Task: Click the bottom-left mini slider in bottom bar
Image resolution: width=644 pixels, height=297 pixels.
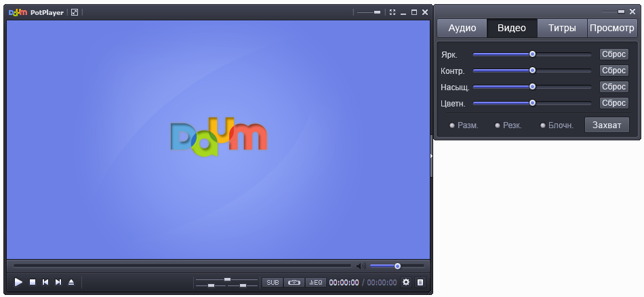Action: pos(211,285)
